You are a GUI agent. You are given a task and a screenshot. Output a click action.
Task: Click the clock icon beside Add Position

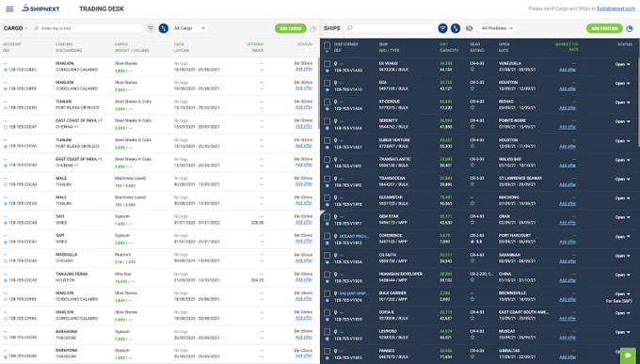pos(630,28)
